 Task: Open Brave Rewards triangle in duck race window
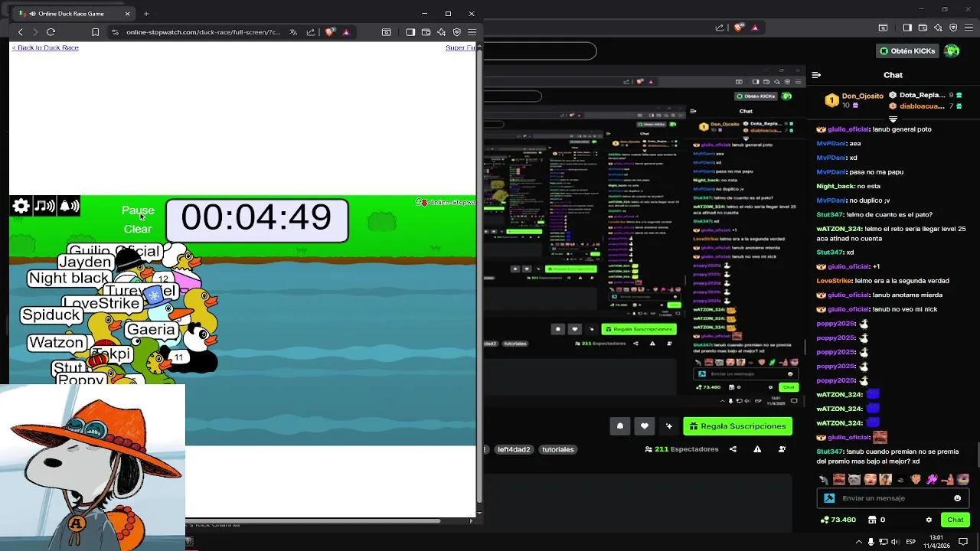point(346,32)
